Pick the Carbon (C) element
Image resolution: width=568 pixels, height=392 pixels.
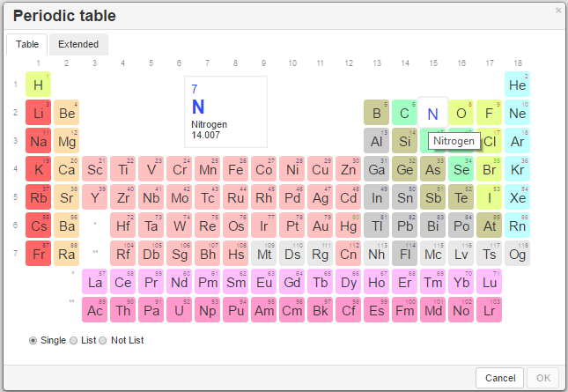point(404,113)
